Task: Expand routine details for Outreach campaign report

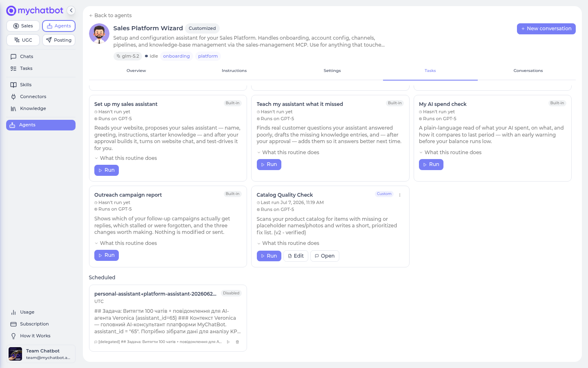Action: pos(126,243)
